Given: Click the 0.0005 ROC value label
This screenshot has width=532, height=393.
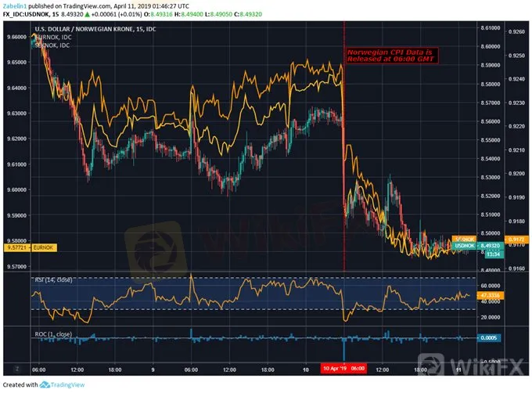Looking at the screenshot, I should [488, 337].
